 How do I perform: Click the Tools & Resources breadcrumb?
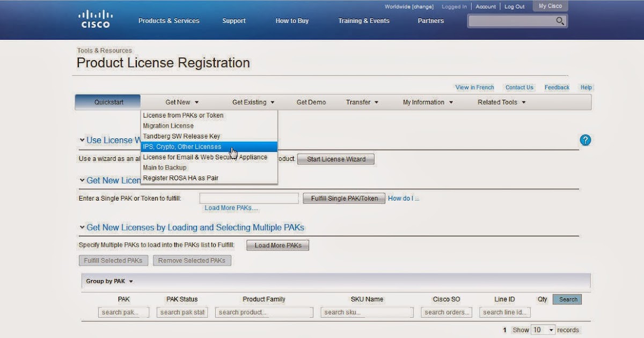point(104,50)
